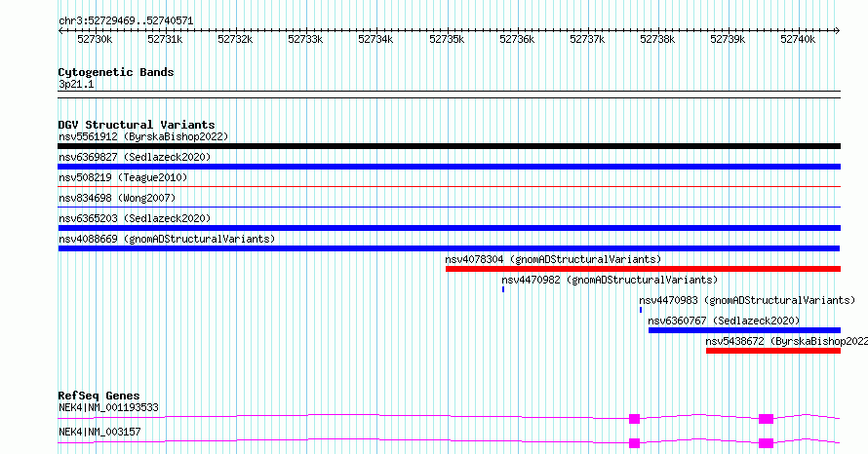Click the thin blue nsv834698 line
868x454 pixels.
click(449, 208)
